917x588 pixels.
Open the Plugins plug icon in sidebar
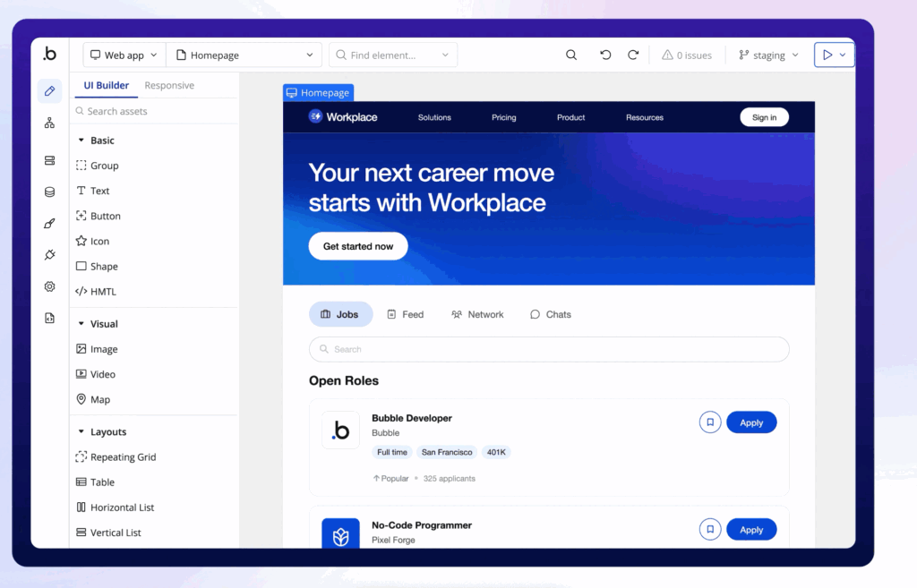[x=49, y=255]
